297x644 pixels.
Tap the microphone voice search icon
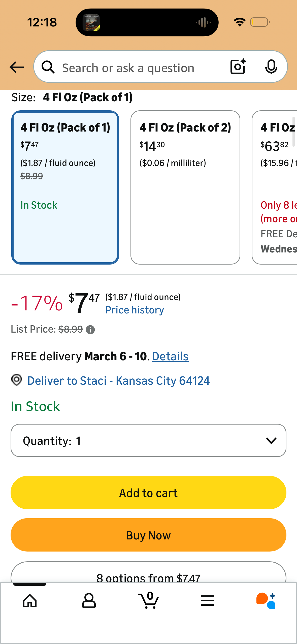click(271, 67)
